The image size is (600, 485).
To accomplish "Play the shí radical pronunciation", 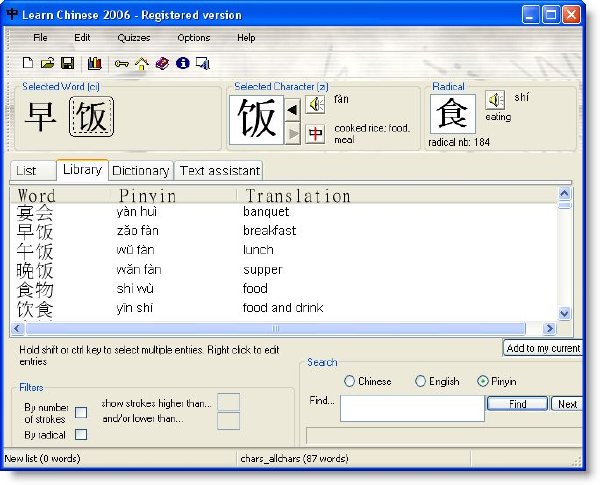I will [x=495, y=100].
